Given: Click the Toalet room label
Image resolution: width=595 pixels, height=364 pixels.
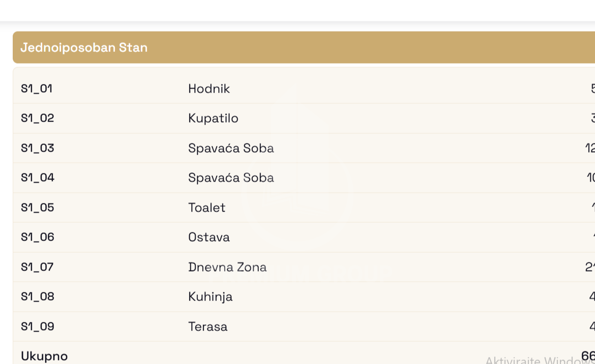Looking at the screenshot, I should [207, 207].
